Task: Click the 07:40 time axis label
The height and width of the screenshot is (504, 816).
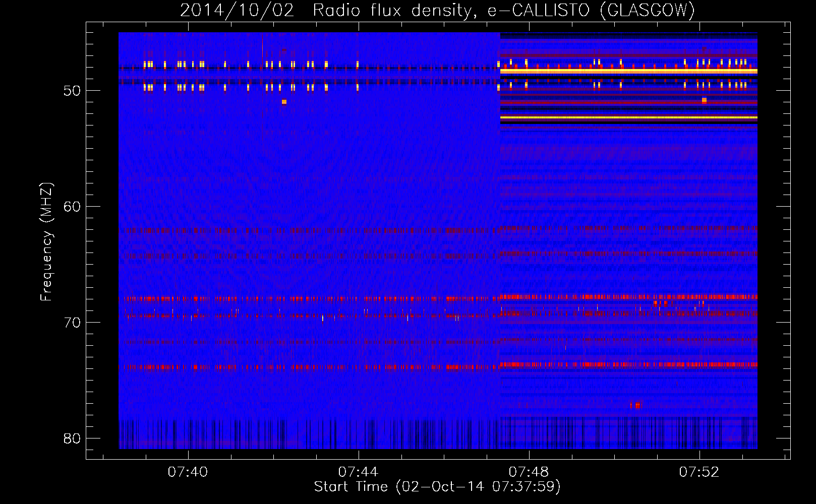Action: [x=188, y=472]
